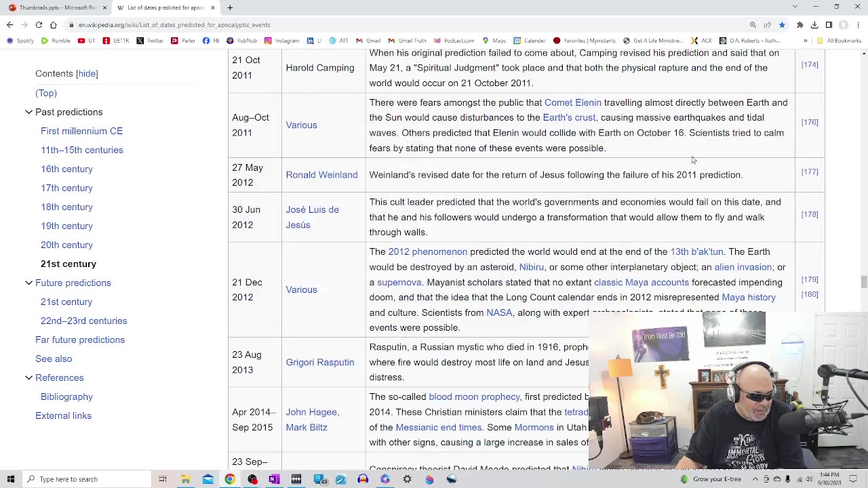This screenshot has height=488, width=868.
Task: Collapse Past predictions section in contents
Action: pyautogui.click(x=28, y=112)
